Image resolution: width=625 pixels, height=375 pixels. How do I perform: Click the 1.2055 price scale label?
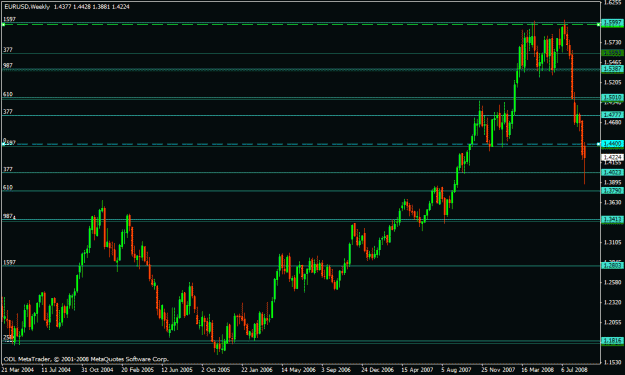[613, 322]
